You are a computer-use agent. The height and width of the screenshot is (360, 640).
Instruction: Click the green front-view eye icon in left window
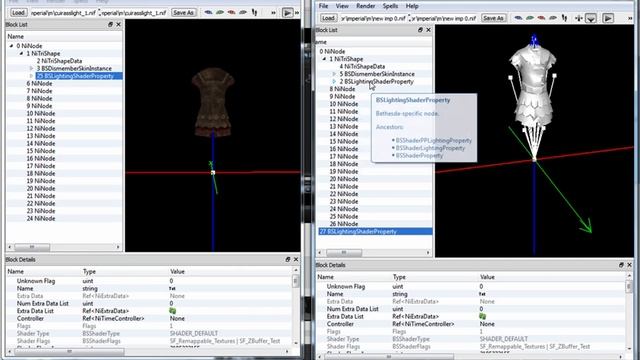point(220,12)
